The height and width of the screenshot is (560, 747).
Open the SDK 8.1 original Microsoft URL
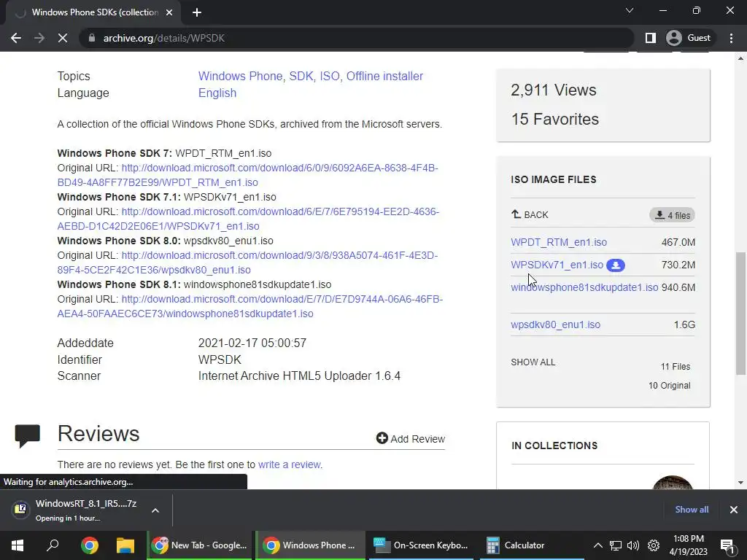pos(250,307)
